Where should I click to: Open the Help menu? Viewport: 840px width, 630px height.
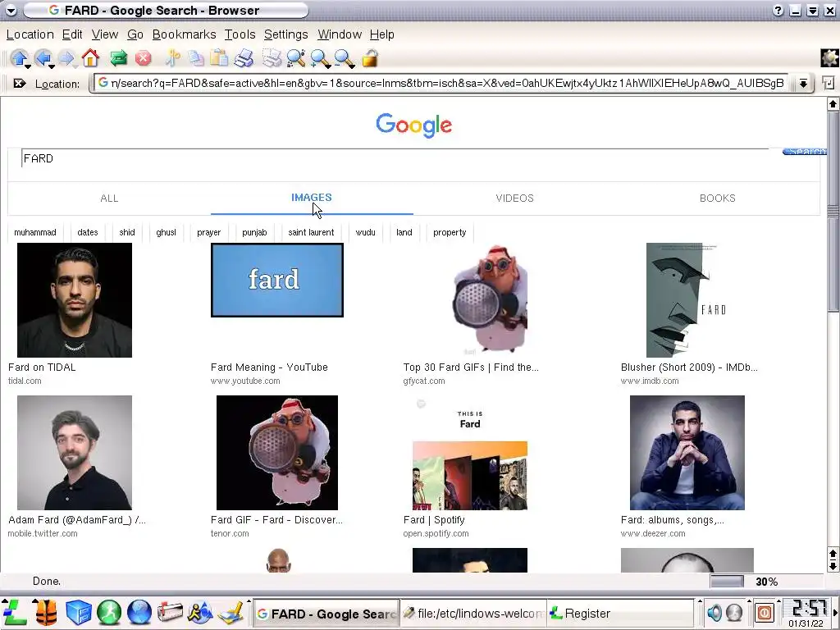tap(382, 34)
